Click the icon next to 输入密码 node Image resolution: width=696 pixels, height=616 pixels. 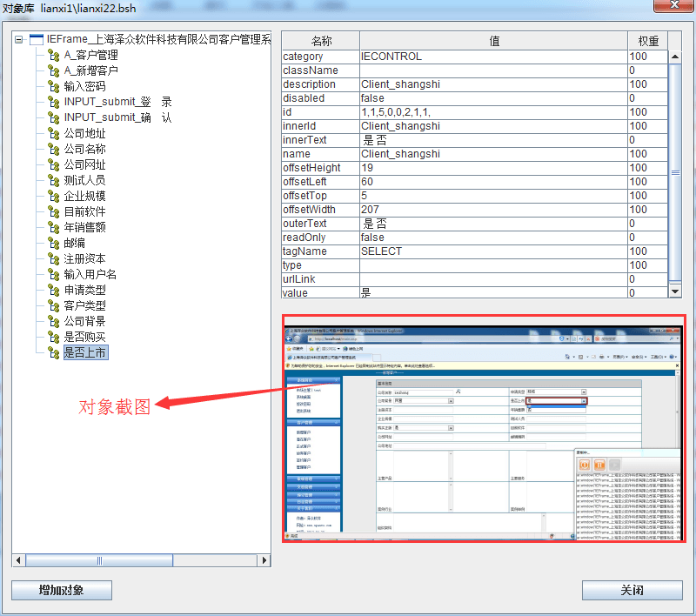(54, 87)
